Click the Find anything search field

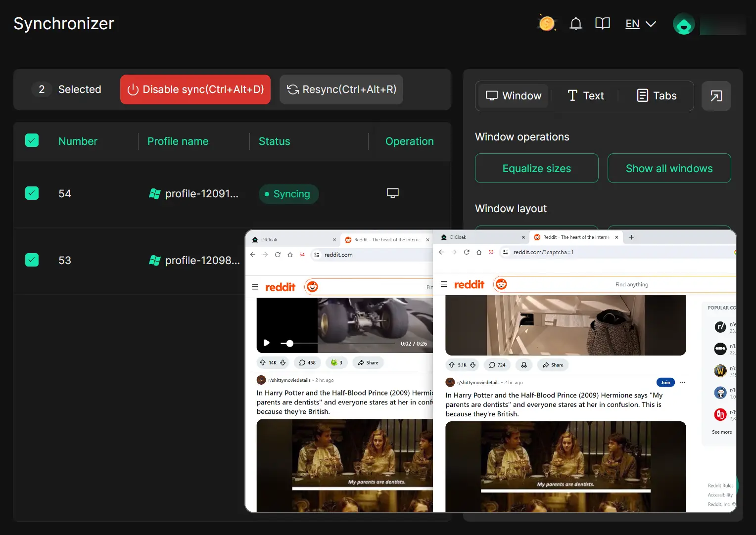pos(631,284)
